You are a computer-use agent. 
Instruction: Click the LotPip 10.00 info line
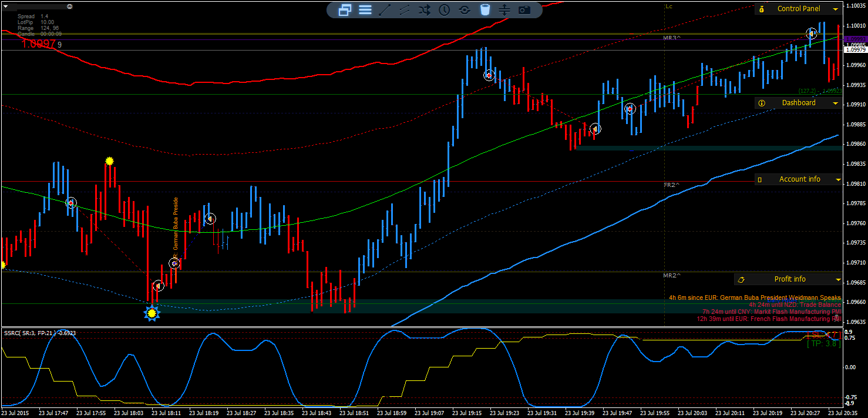point(35,22)
